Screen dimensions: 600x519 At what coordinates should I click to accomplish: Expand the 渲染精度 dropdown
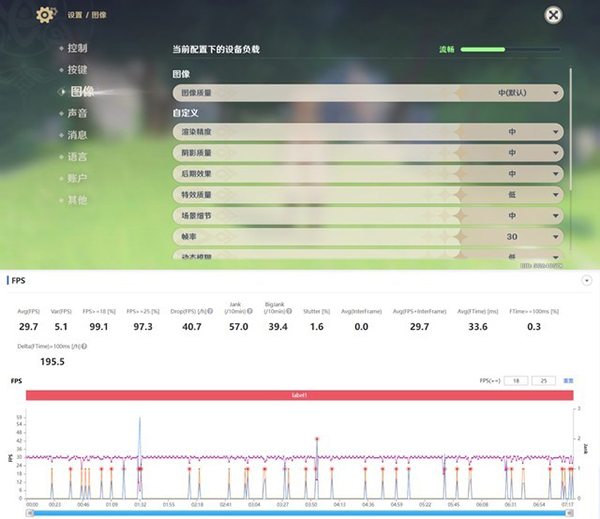click(x=368, y=131)
